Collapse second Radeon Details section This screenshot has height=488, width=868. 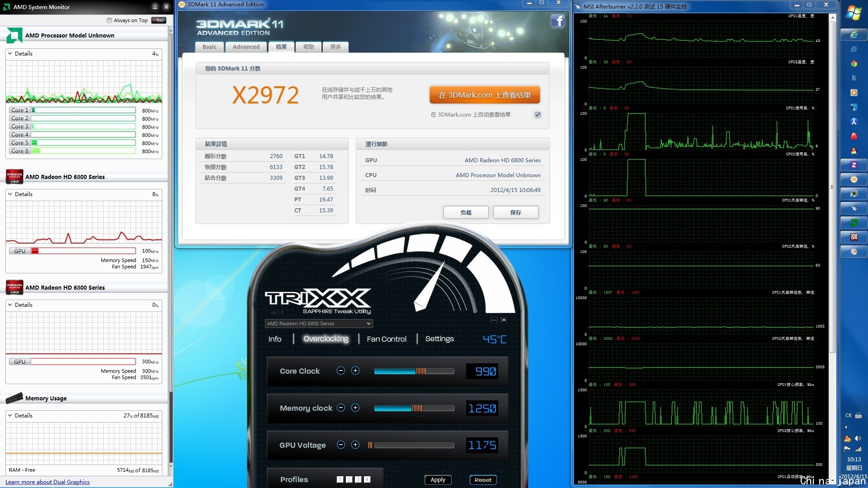10,305
